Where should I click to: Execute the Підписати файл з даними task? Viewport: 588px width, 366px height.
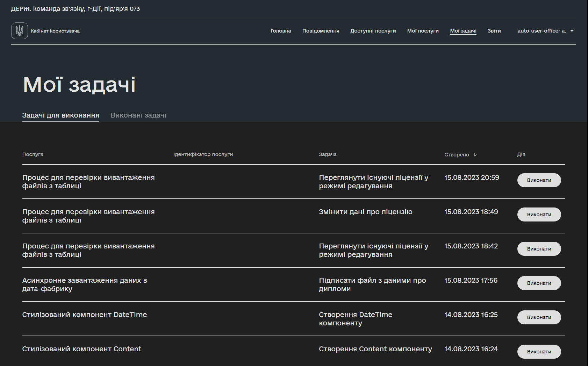pos(539,283)
